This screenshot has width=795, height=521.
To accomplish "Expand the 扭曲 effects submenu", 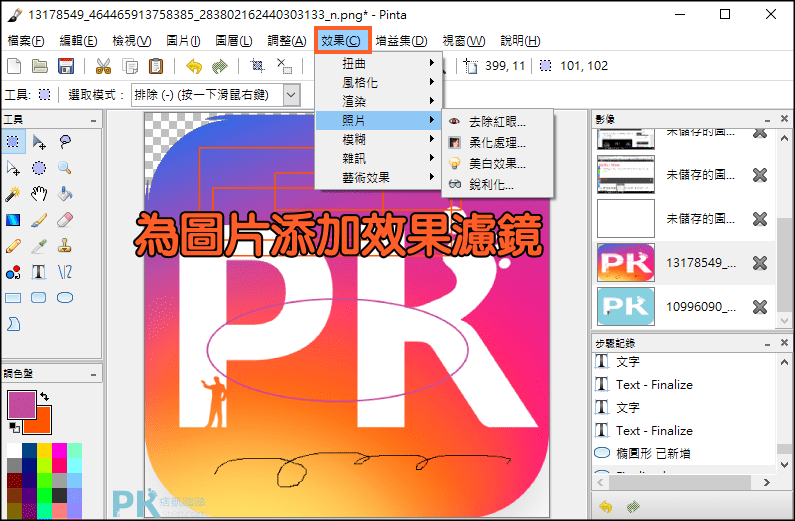I will 378,63.
